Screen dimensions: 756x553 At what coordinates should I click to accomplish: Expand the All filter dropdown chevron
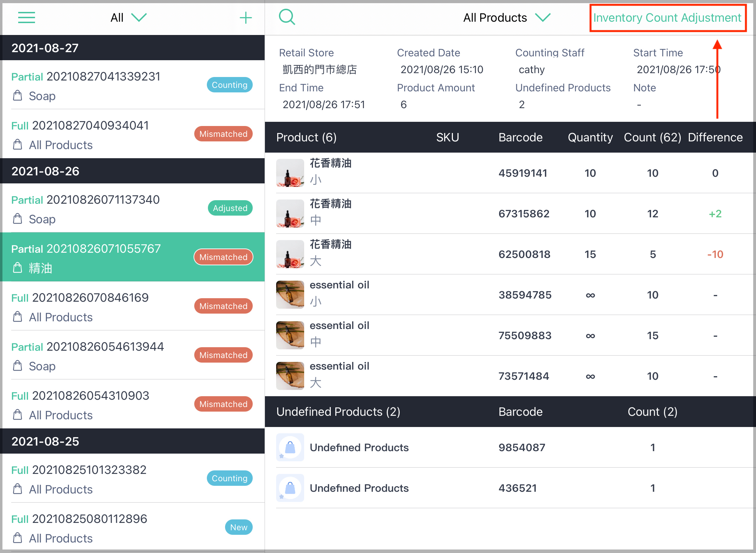tap(139, 17)
